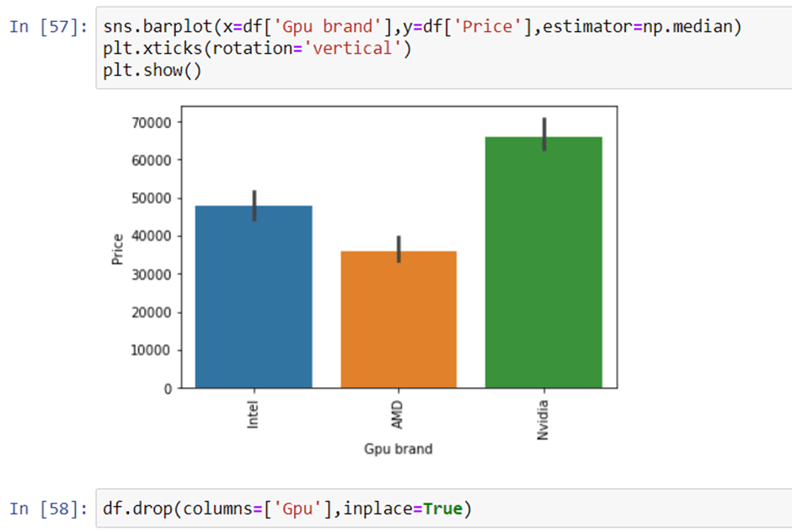Click the 60000 y-axis tick label
Image resolution: width=792 pixels, height=532 pixels.
point(151,161)
